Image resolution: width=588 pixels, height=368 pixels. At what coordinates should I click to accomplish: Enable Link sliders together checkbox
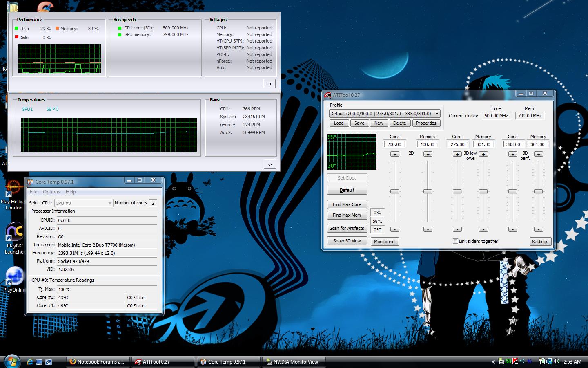pos(455,241)
